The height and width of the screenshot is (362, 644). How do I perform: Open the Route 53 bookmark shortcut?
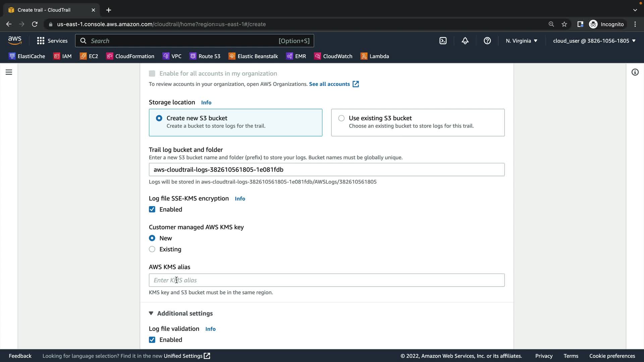205,56
